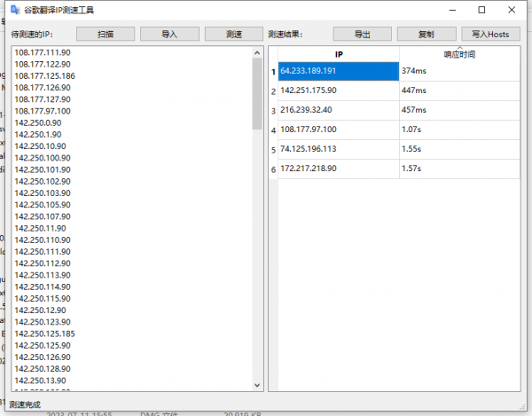
Task: Select 142.250.111.90 in pending IP list
Action: [x=43, y=252]
